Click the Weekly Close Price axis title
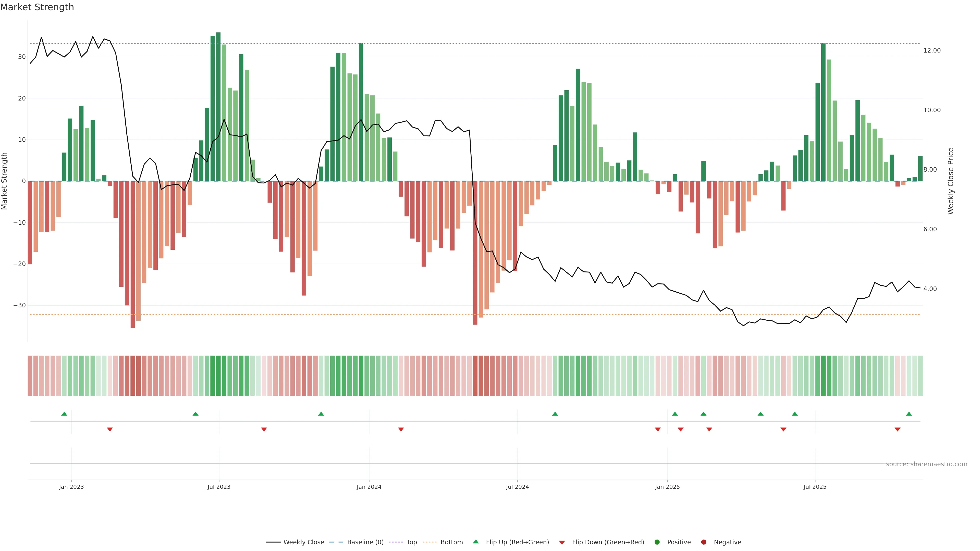The width and height of the screenshot is (980, 551). click(951, 181)
